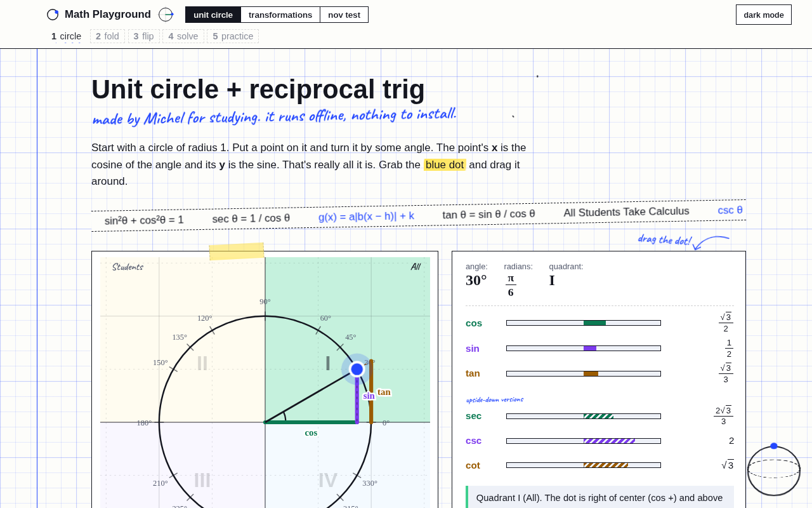Click the quadrant III label on the diagram
812x508 pixels.
[x=202, y=480]
